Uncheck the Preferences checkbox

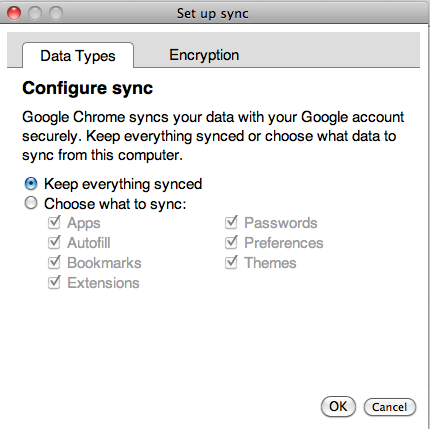pyautogui.click(x=231, y=242)
